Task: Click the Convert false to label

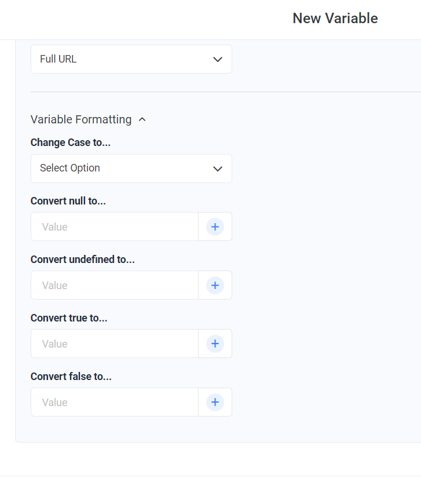Action: [x=71, y=377]
